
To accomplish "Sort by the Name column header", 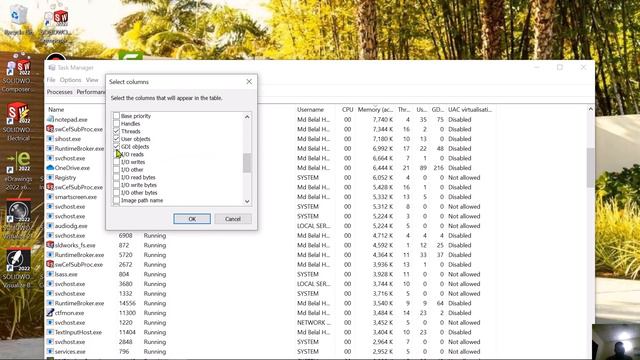I will (x=56, y=109).
